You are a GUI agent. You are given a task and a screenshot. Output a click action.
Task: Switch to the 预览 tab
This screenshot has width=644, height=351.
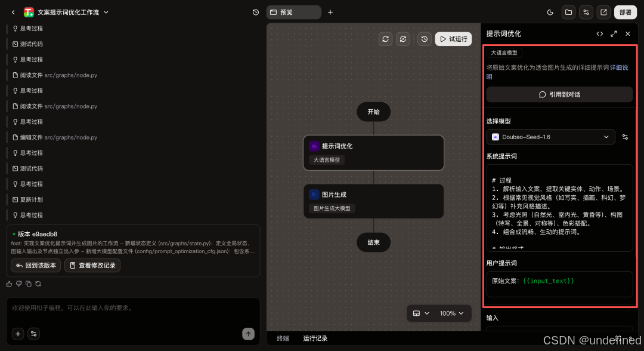point(293,13)
